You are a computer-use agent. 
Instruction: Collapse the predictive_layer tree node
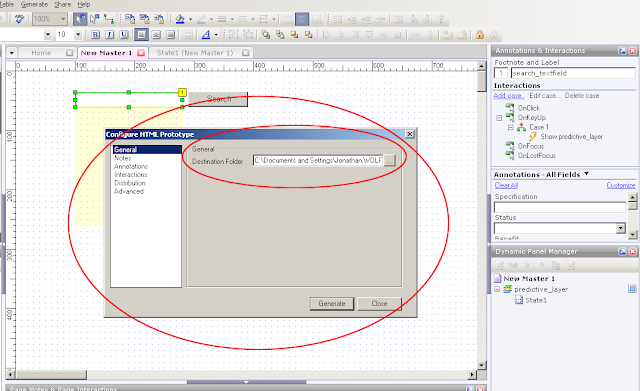(x=497, y=289)
